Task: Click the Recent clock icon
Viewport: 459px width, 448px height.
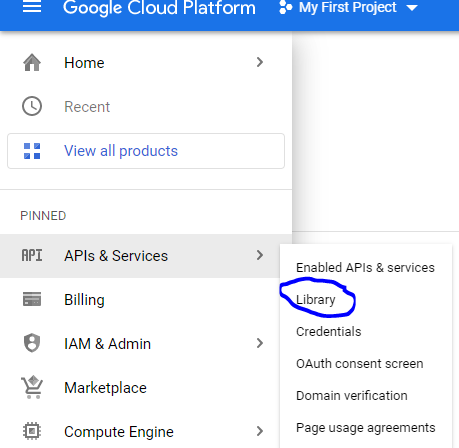Action: pyautogui.click(x=32, y=106)
